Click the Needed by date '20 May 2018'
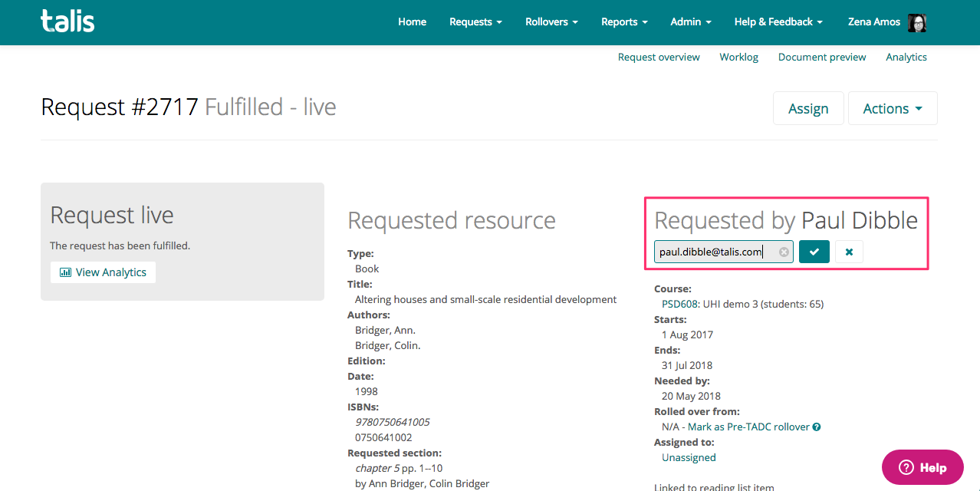Screen dimensions: 980x491 tap(691, 396)
